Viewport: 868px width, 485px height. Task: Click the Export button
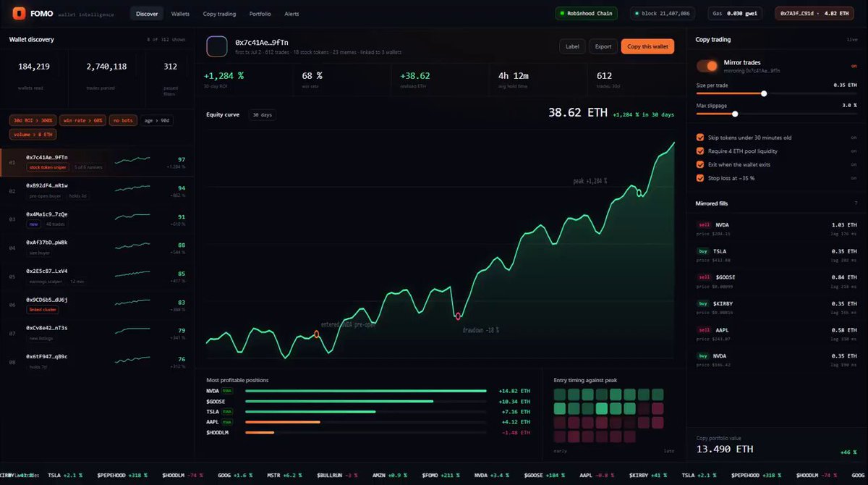(603, 46)
